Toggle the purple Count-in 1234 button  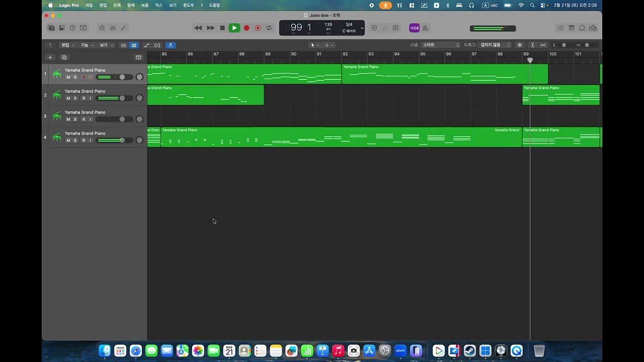(414, 28)
